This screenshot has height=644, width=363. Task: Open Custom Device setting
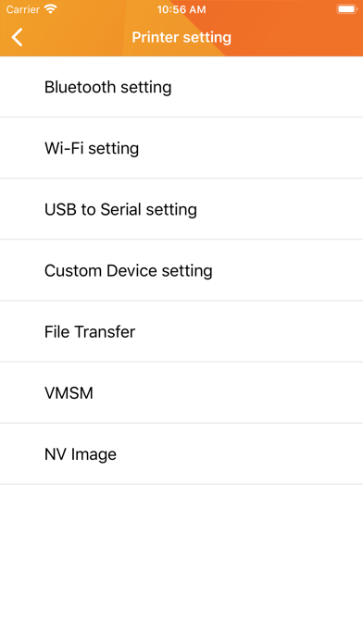point(181,270)
